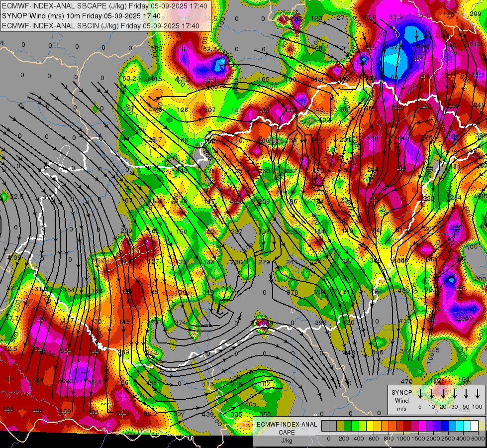This screenshot has width=487, height=448.
Task: Pick the deep blue swatch left of the 2500 tick
Action: tap(445, 426)
